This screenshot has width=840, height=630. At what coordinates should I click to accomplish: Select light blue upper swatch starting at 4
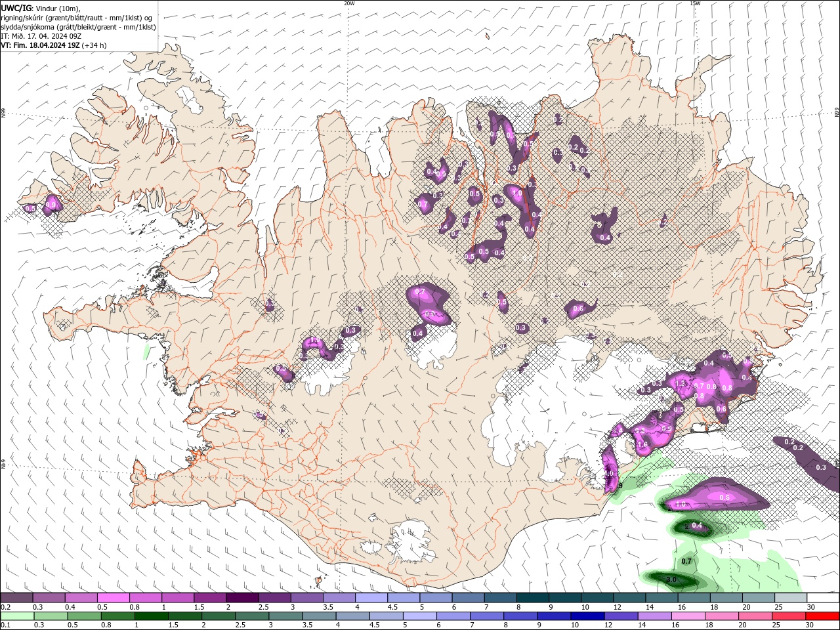[371, 597]
